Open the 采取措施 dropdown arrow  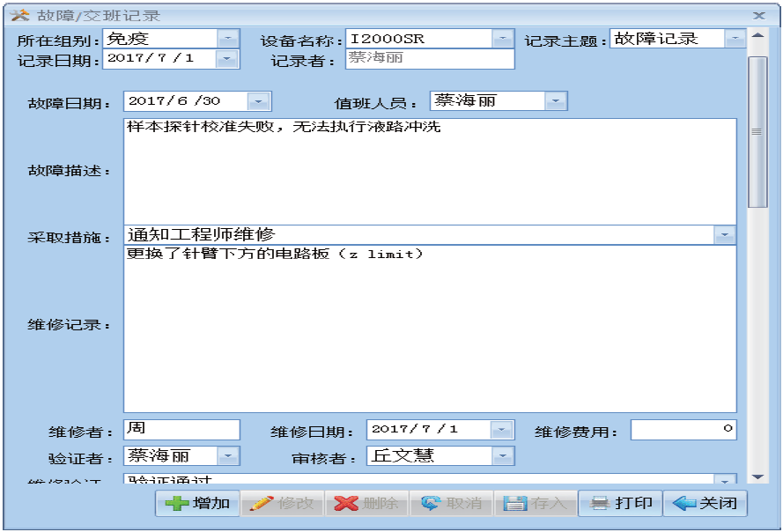[725, 235]
